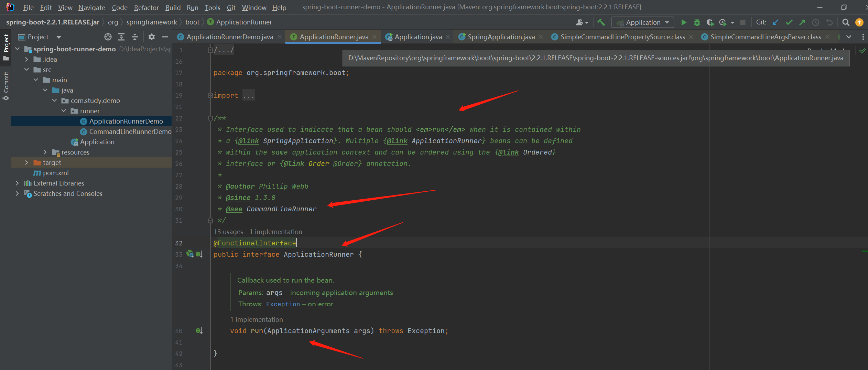Image resolution: width=868 pixels, height=370 pixels.
Task: Start debugging with the bug icon
Action: coord(697,22)
